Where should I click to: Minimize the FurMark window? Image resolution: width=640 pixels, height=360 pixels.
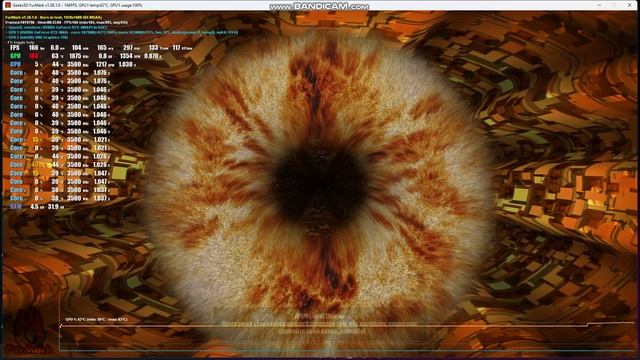[x=599, y=5]
